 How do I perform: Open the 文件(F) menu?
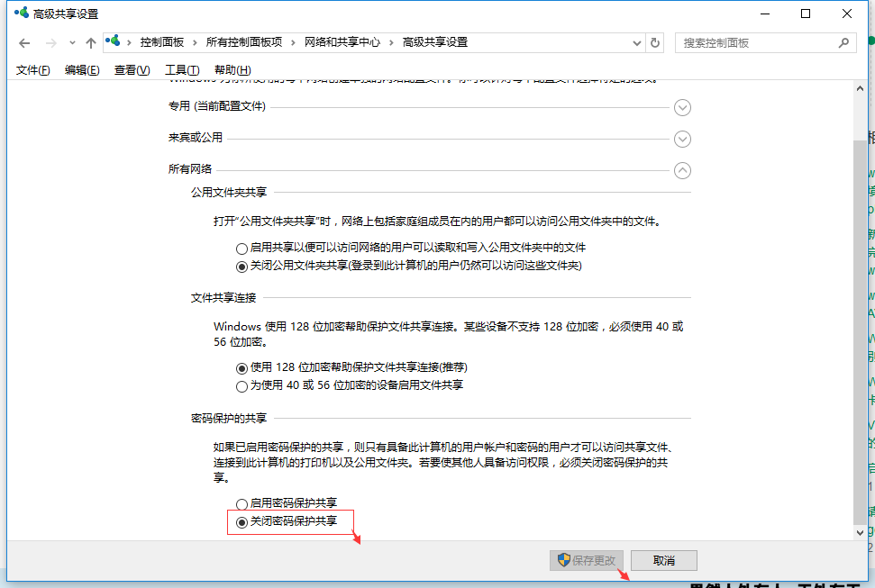[x=33, y=69]
